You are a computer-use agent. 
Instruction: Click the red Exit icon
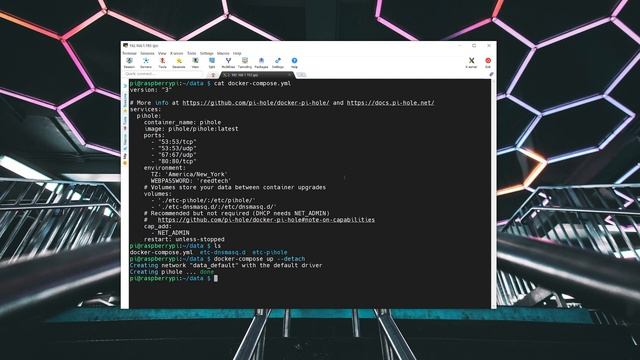[x=488, y=62]
